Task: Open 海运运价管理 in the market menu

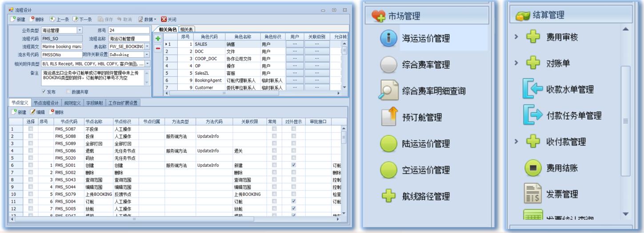Action: tap(425, 38)
